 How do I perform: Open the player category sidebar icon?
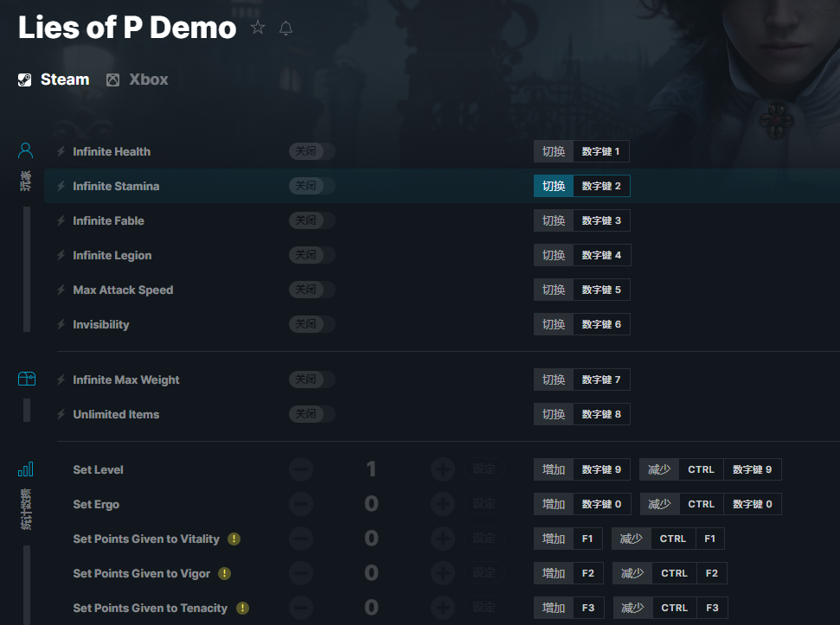[x=25, y=150]
